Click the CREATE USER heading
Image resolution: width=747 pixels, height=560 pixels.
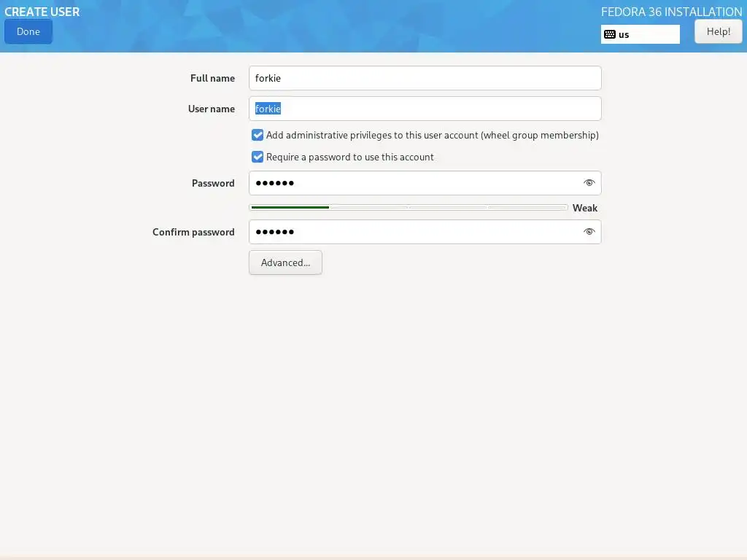42,12
